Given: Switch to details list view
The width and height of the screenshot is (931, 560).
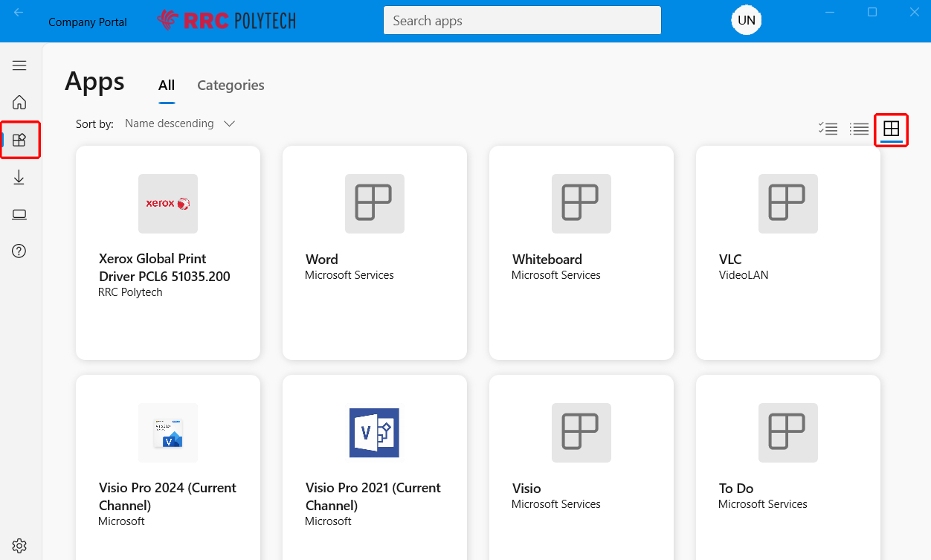Looking at the screenshot, I should (860, 129).
